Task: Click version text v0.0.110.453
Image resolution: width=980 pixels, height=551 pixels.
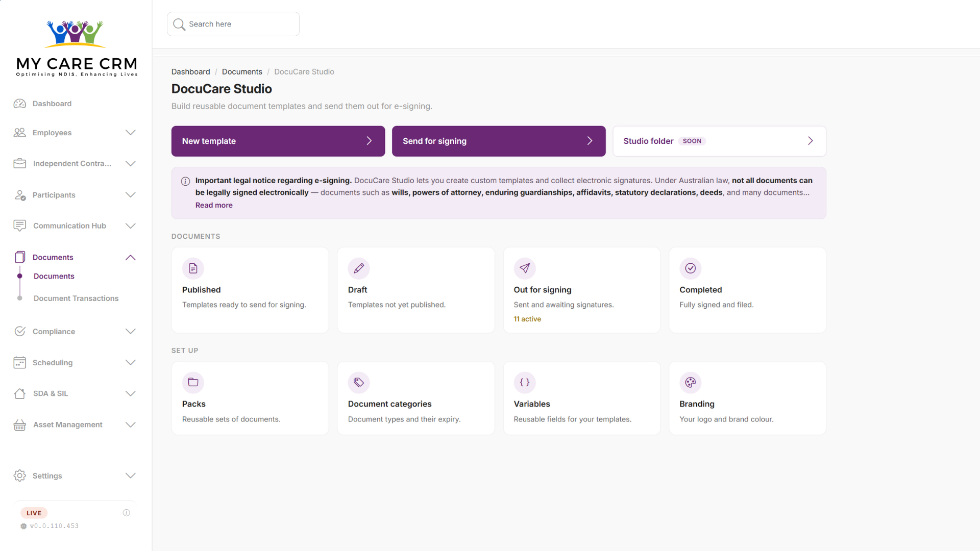Action: [54, 526]
